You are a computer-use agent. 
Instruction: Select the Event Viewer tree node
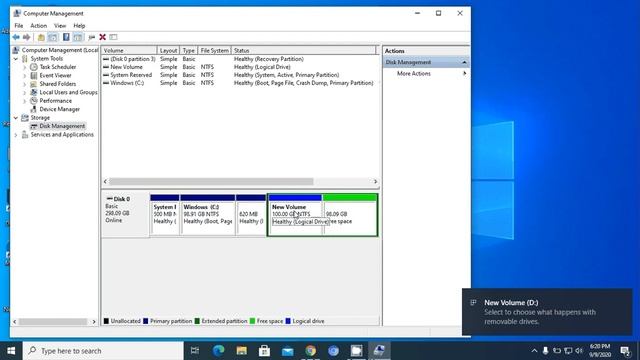click(x=55, y=76)
